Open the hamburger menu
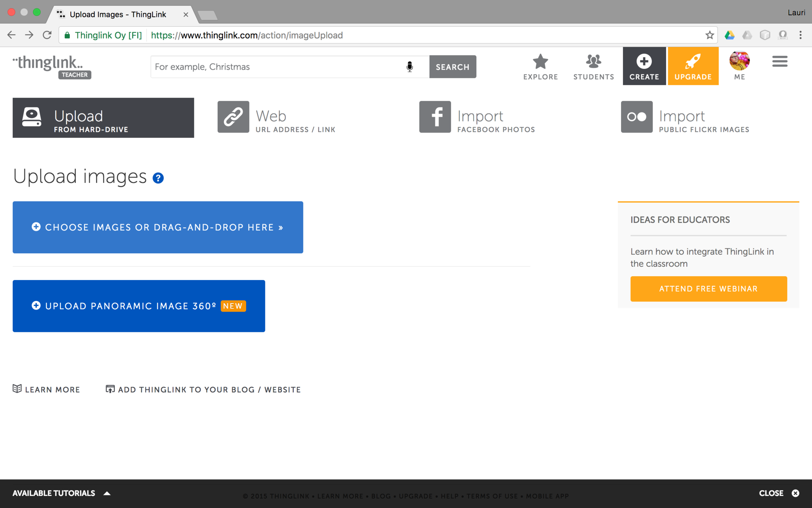The width and height of the screenshot is (812, 508). (x=780, y=62)
